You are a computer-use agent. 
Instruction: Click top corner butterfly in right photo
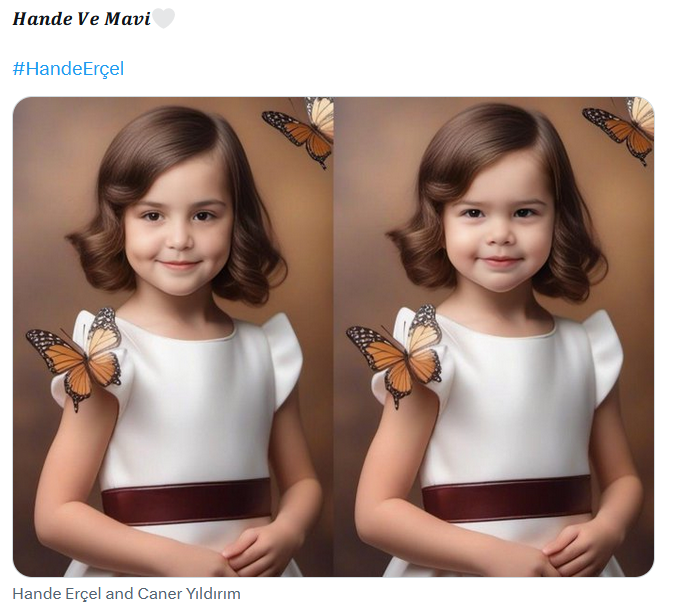pos(622,128)
